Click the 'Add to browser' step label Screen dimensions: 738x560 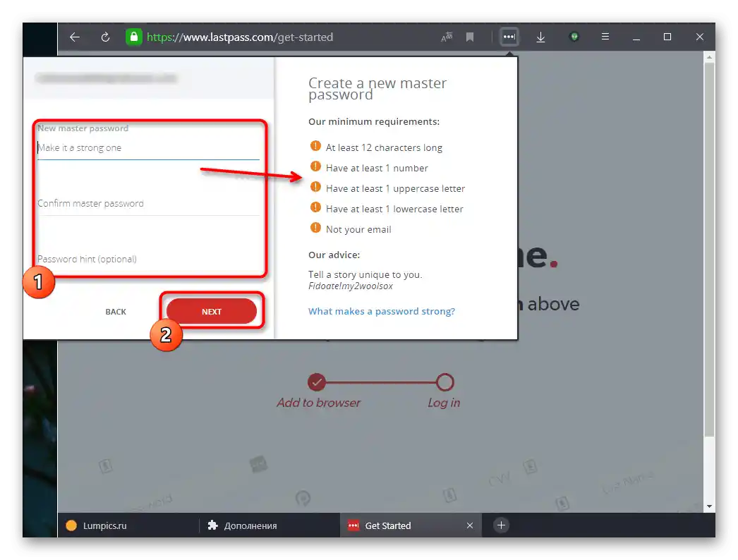319,403
